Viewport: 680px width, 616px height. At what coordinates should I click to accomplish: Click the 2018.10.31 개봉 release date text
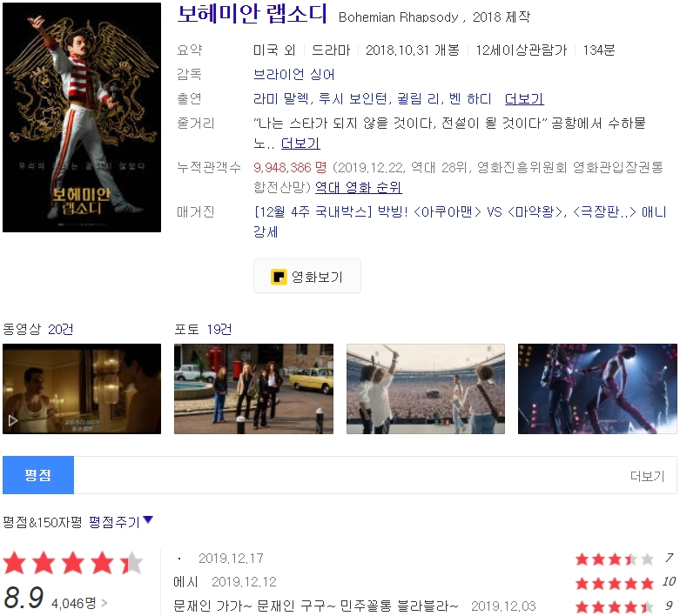click(x=413, y=50)
